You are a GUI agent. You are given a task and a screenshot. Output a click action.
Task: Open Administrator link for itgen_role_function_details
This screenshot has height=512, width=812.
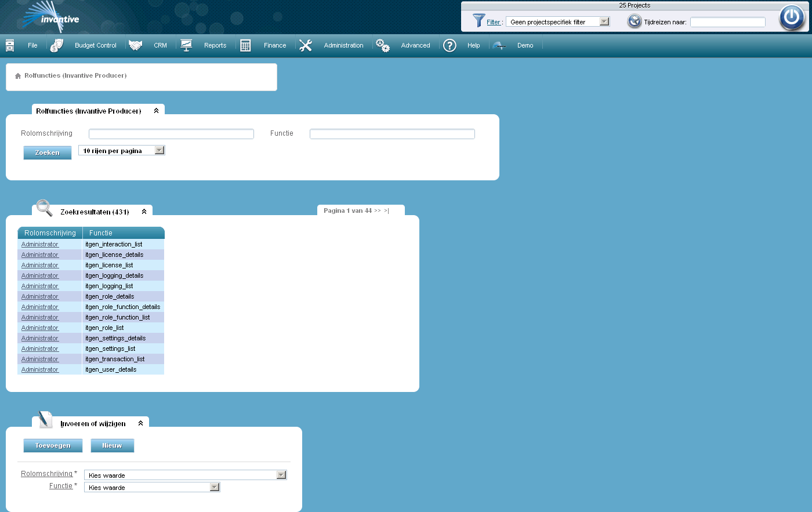coord(40,307)
